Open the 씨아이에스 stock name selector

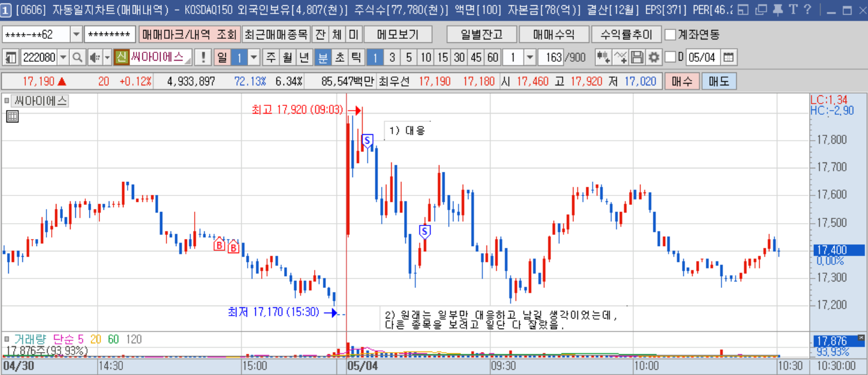161,58
